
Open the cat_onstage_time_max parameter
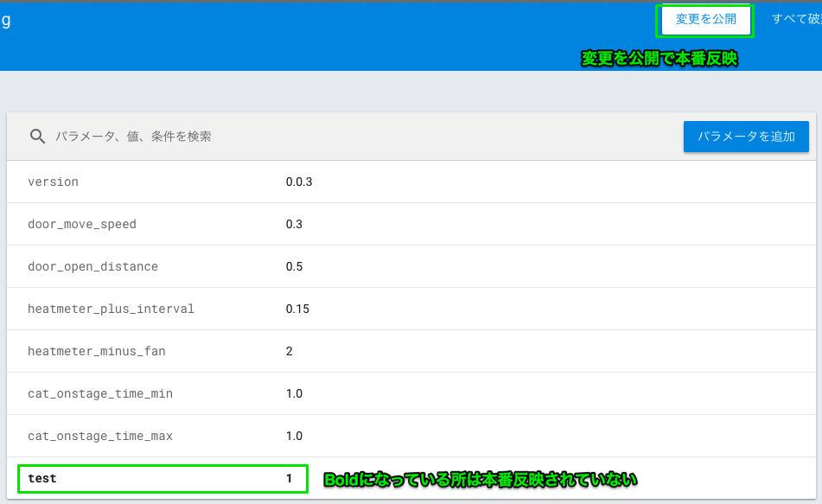[100, 437]
